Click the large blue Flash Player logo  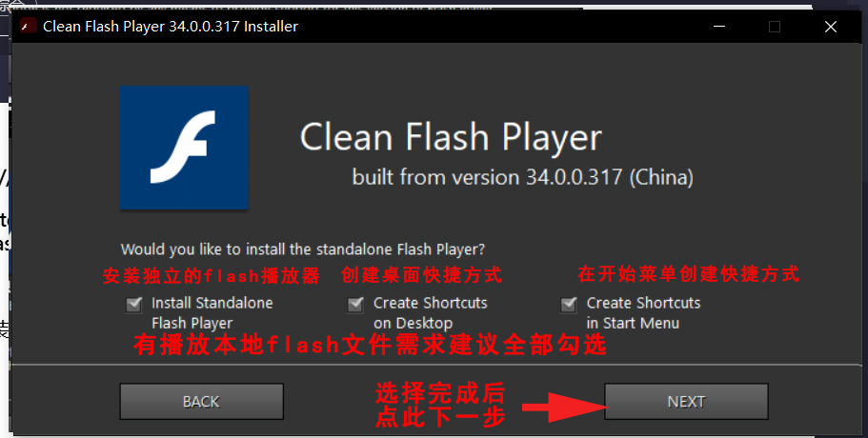184,148
